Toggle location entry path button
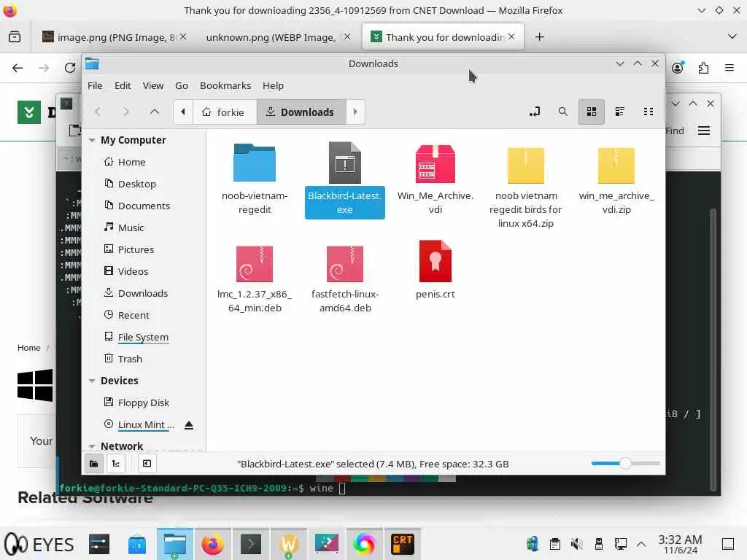The height and width of the screenshot is (560, 747). pyautogui.click(x=535, y=112)
